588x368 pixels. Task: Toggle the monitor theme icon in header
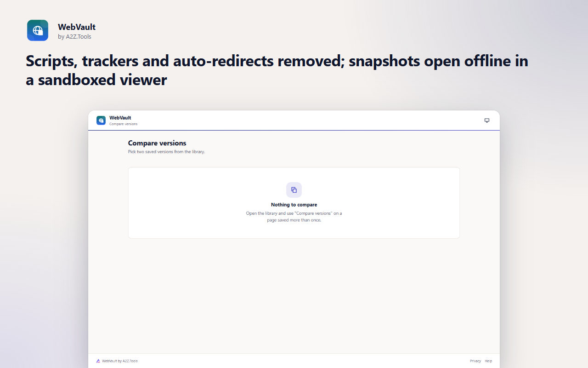[487, 121]
